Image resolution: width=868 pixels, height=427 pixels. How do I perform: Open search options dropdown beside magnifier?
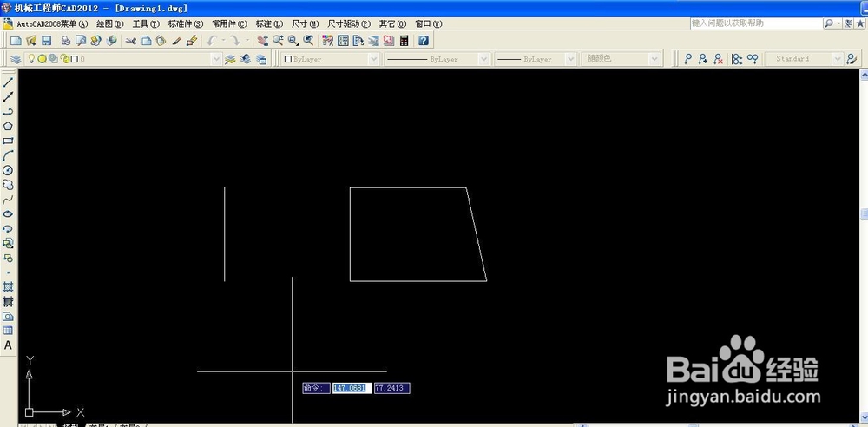click(839, 23)
